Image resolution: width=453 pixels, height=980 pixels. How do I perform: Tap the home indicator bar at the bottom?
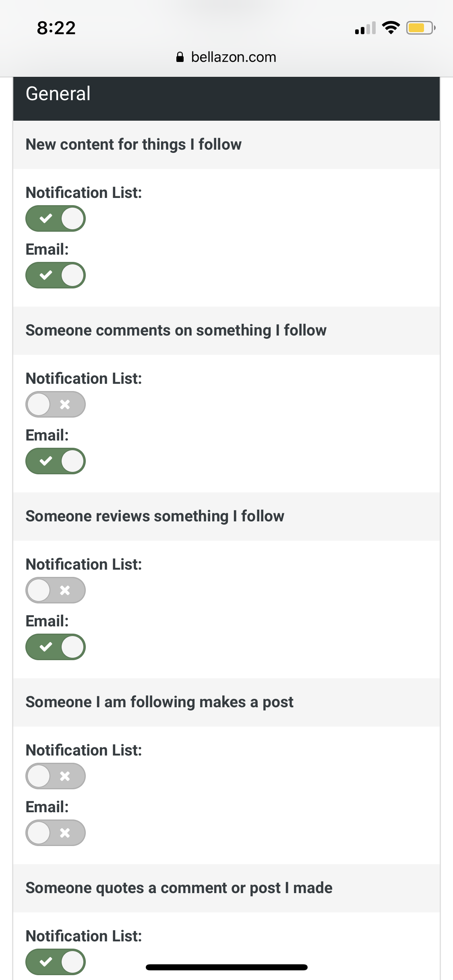pos(227,967)
